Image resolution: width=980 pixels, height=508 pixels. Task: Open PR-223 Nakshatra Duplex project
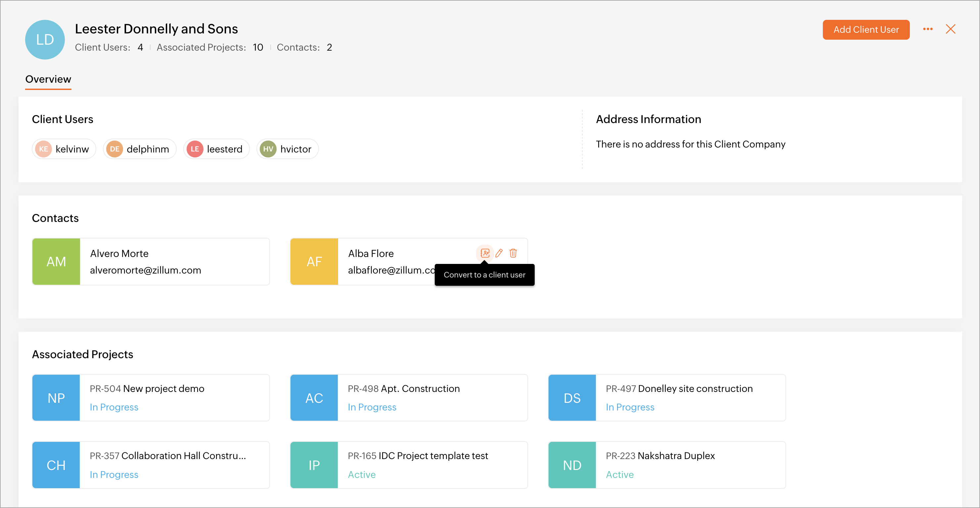pyautogui.click(x=667, y=465)
